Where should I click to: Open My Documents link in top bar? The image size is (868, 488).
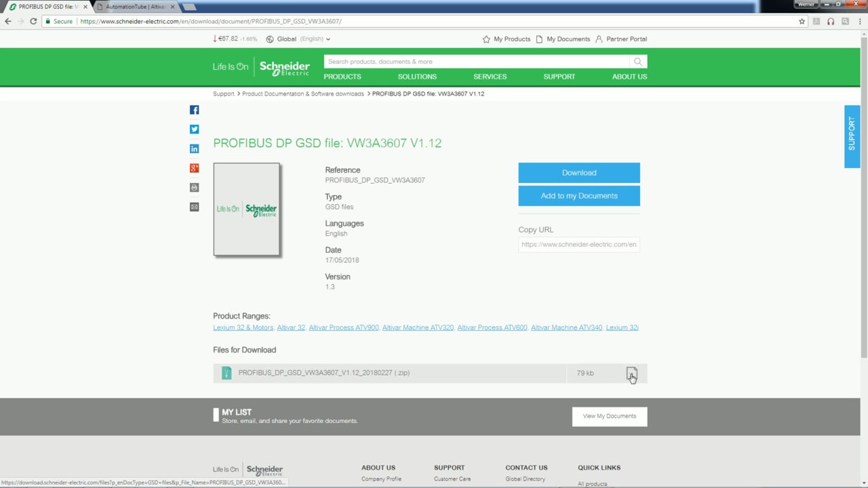562,39
